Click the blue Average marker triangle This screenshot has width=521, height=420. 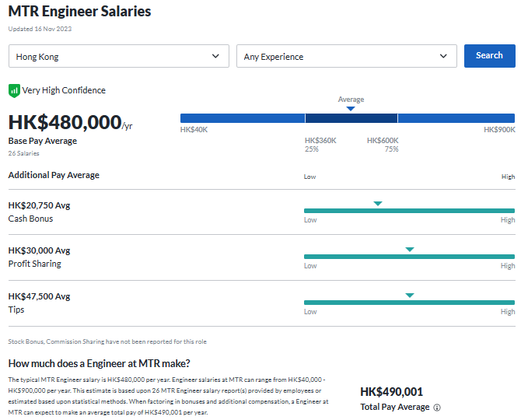(x=351, y=109)
